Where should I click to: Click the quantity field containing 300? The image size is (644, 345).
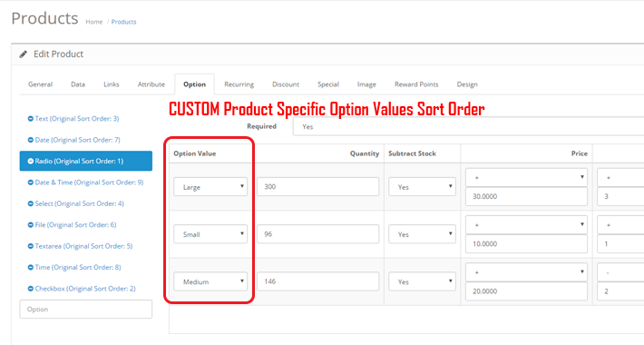click(x=317, y=187)
